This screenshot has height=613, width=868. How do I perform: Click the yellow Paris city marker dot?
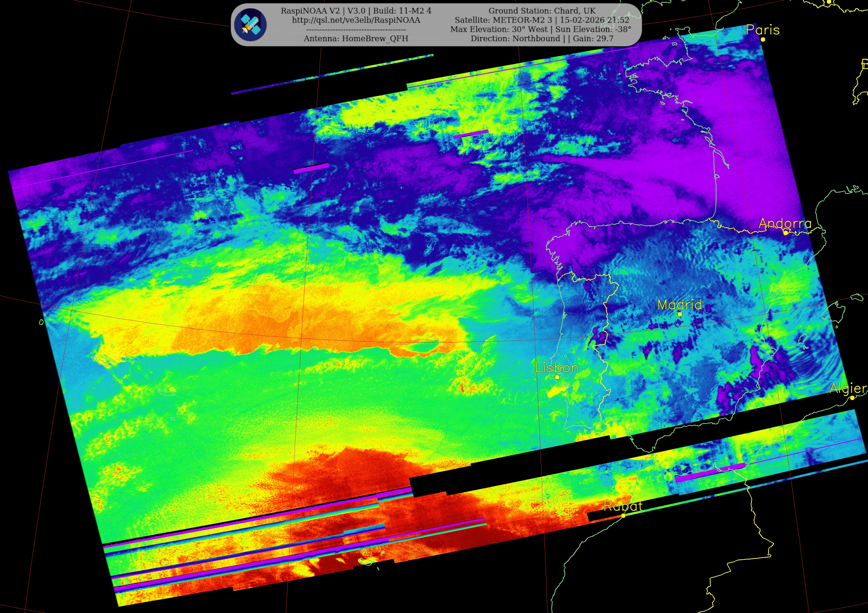point(763,39)
